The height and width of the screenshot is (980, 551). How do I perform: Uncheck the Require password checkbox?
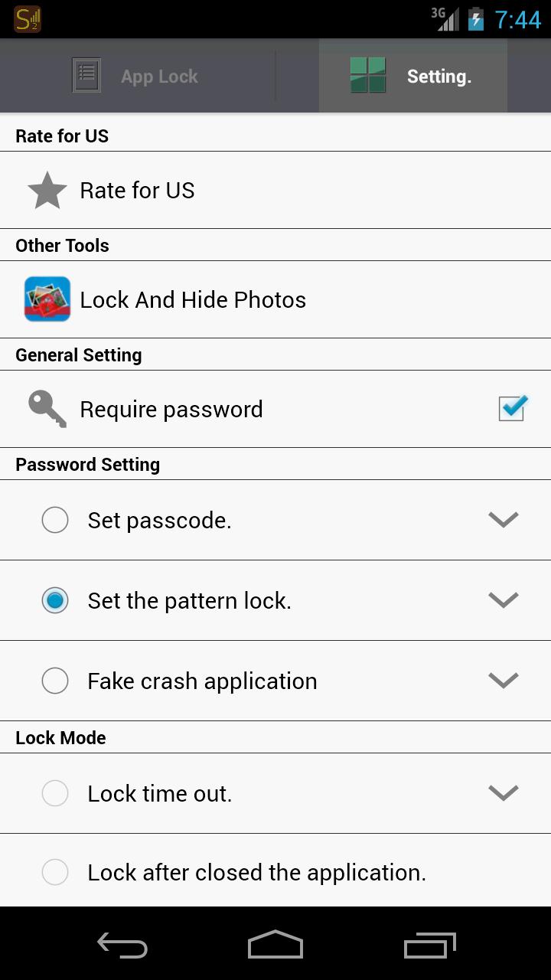pyautogui.click(x=512, y=408)
